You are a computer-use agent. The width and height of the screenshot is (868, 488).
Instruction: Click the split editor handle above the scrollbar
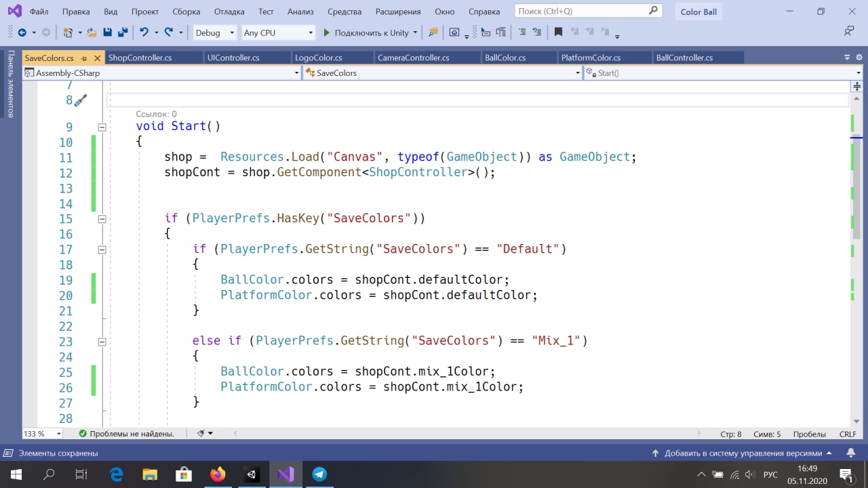856,86
